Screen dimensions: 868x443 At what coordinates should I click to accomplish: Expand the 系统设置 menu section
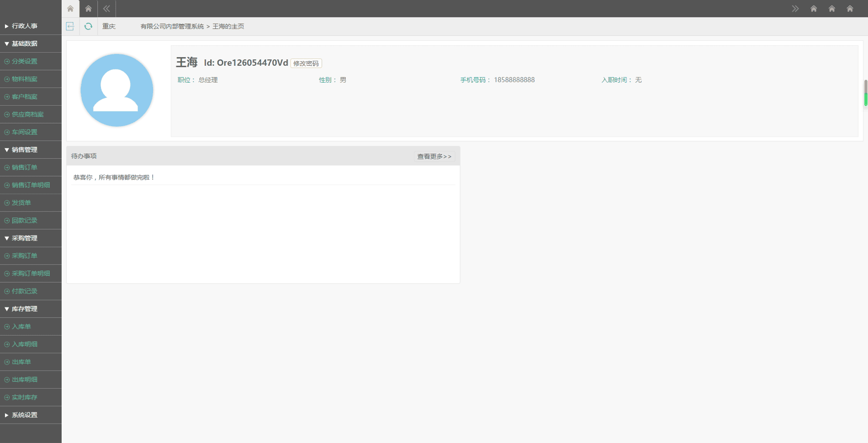tap(25, 415)
